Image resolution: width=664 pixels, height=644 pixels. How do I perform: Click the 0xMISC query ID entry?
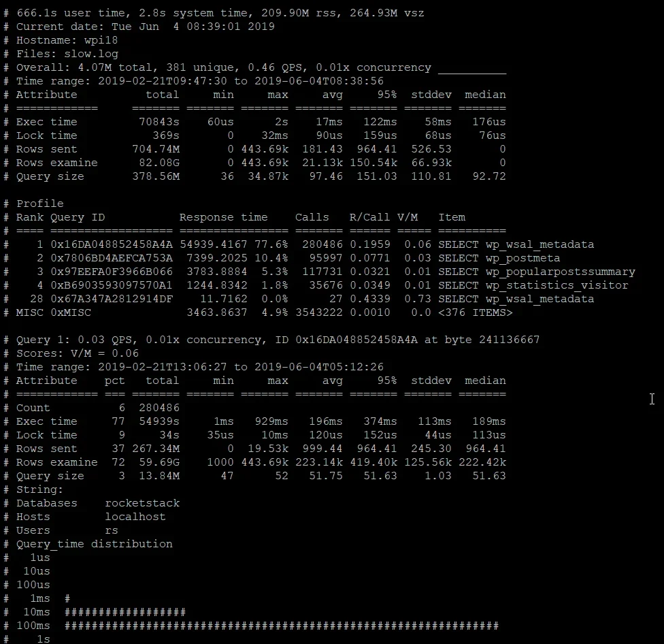tap(71, 312)
